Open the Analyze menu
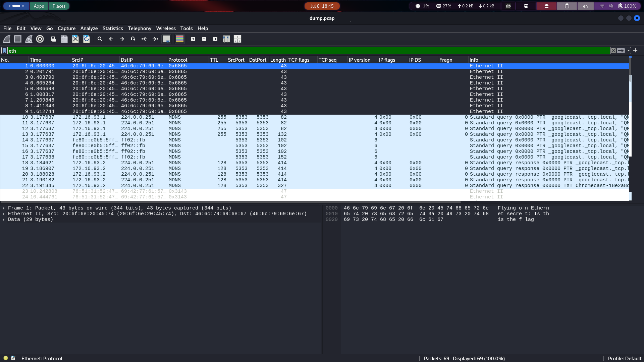The image size is (644, 362). click(x=89, y=28)
